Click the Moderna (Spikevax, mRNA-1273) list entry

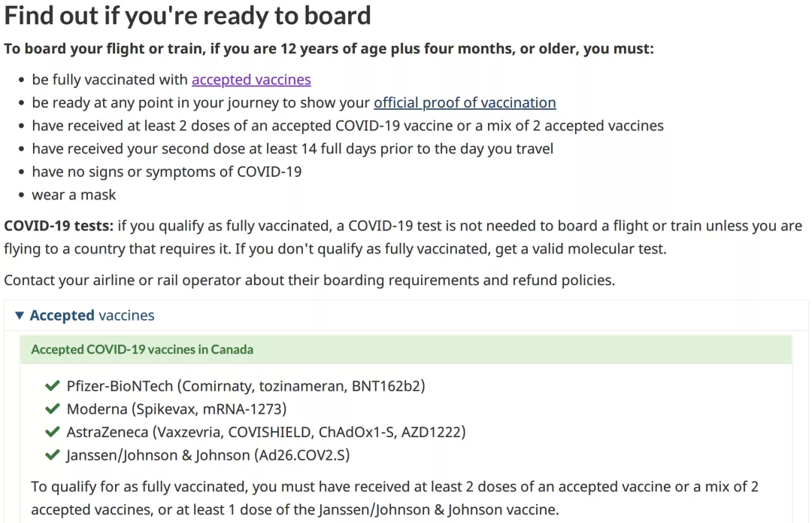(177, 409)
